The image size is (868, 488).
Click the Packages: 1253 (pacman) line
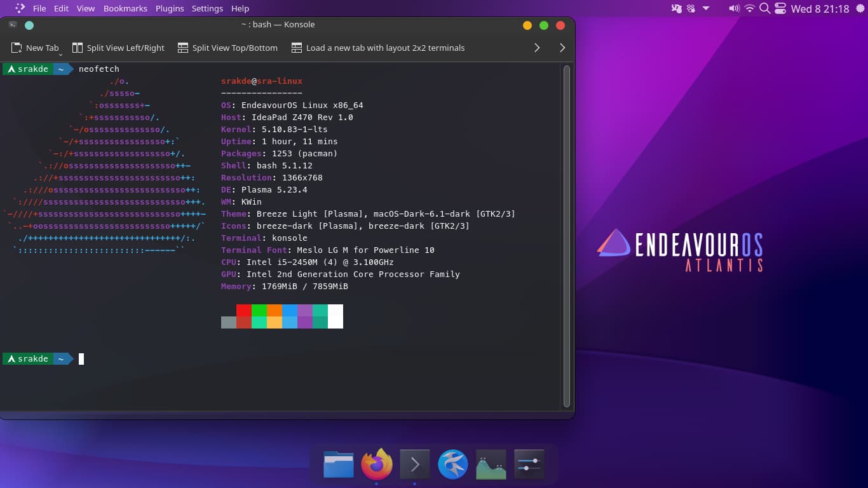point(280,153)
